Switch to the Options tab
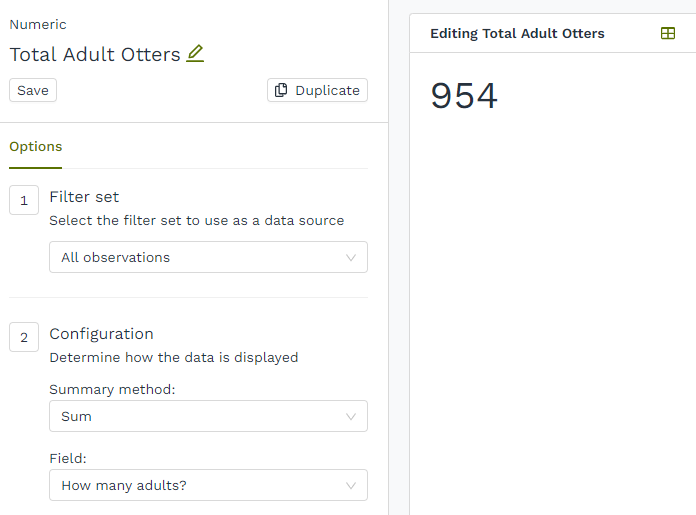This screenshot has height=515, width=696. (x=36, y=146)
